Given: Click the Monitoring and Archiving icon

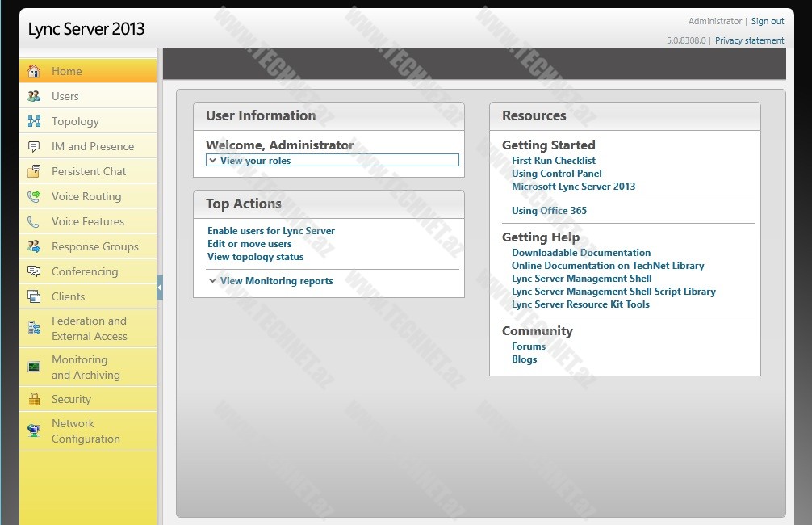Looking at the screenshot, I should coord(33,367).
